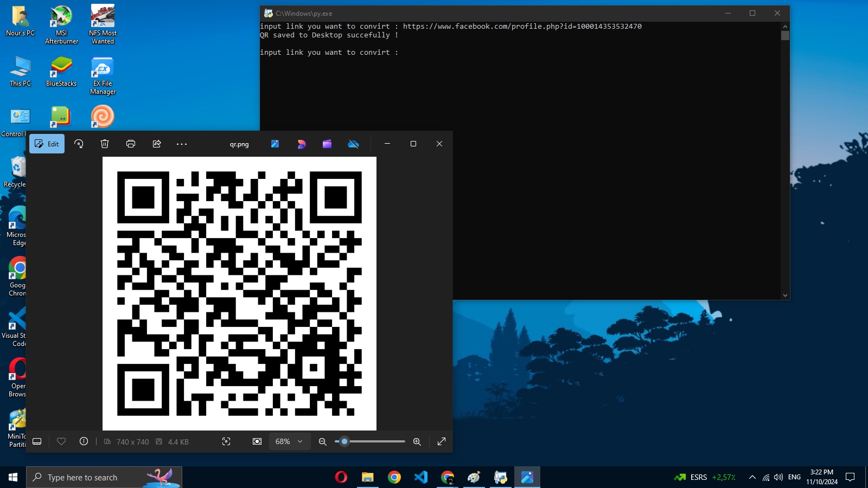
Task: Open the 68% zoom level dropdown
Action: pyautogui.click(x=290, y=441)
